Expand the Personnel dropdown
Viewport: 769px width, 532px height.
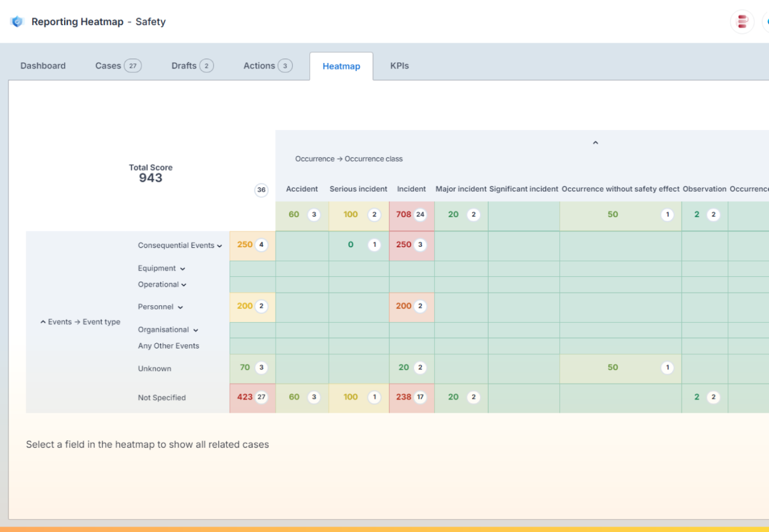click(x=181, y=307)
